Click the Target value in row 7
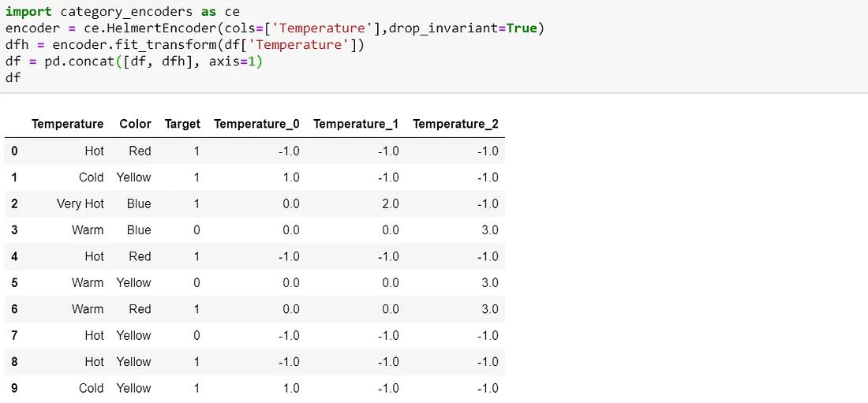Viewport: 868px width, 403px height. (196, 335)
